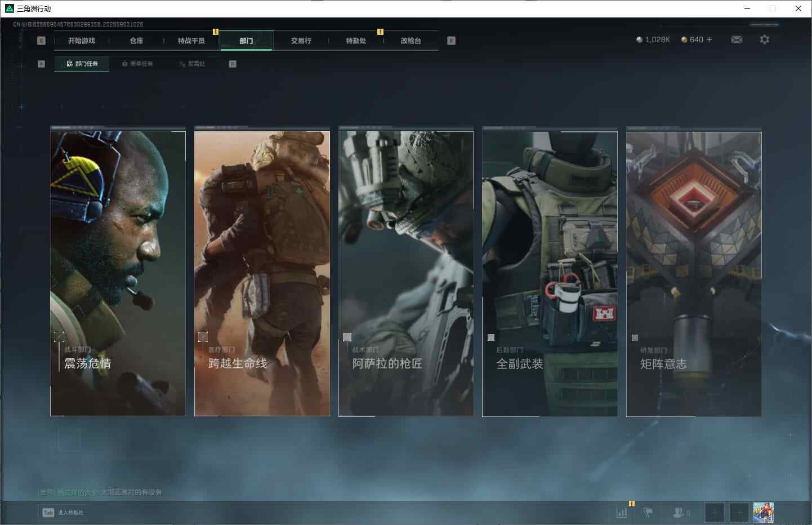Click the flag icon in the bottom bar
The height and width of the screenshot is (525, 812).
coord(648,513)
